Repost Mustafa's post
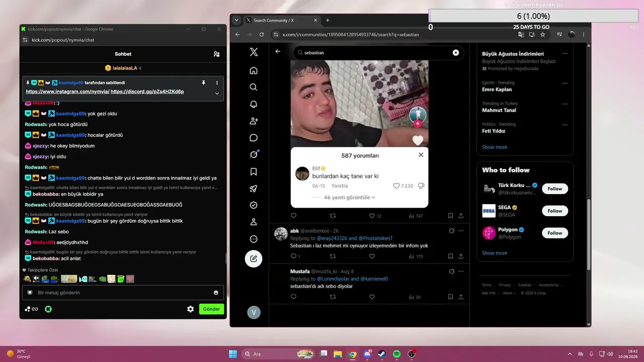 coord(333,297)
